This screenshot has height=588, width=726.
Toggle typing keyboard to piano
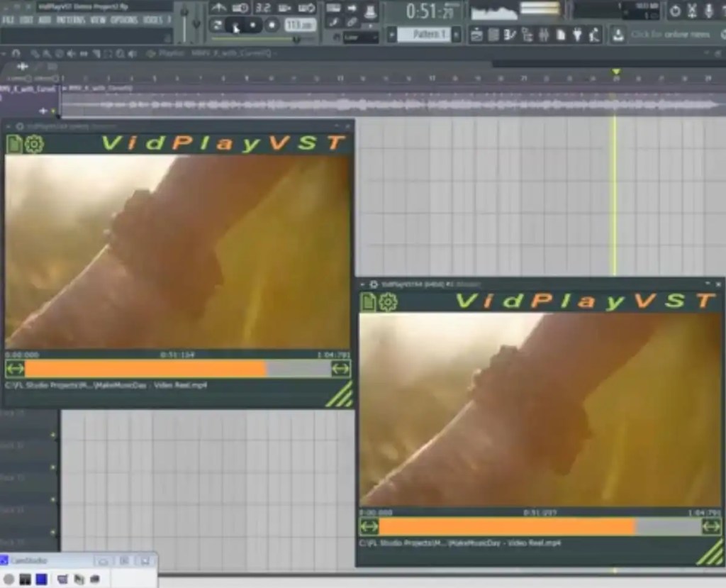point(333,8)
